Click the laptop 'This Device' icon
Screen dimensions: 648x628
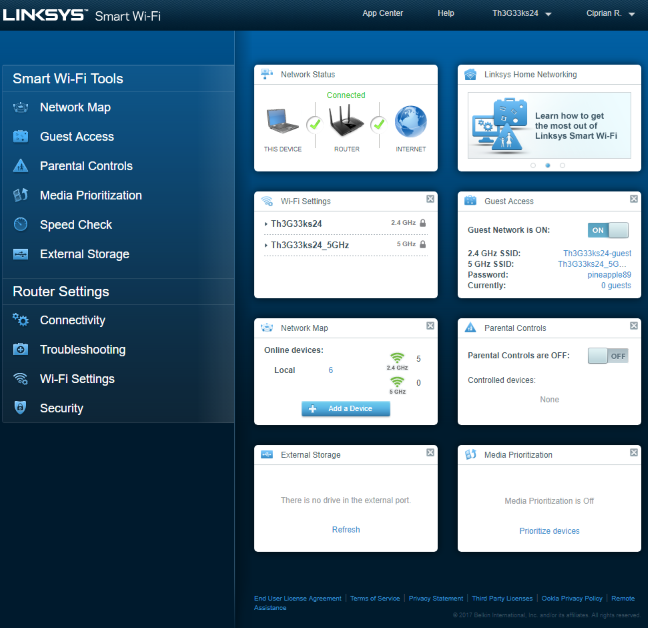282,121
